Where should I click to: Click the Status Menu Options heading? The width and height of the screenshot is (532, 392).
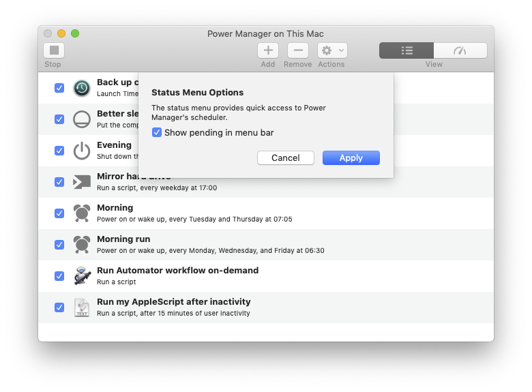(x=198, y=93)
